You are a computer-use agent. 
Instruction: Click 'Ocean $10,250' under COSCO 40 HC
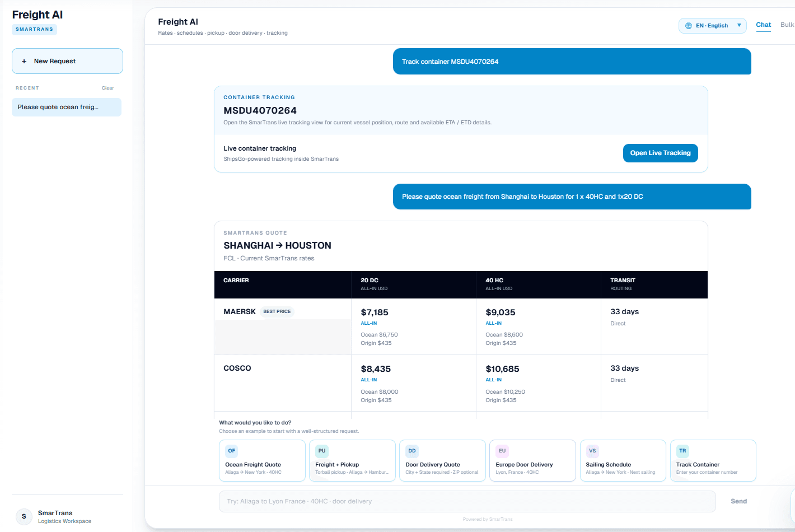coord(505,391)
